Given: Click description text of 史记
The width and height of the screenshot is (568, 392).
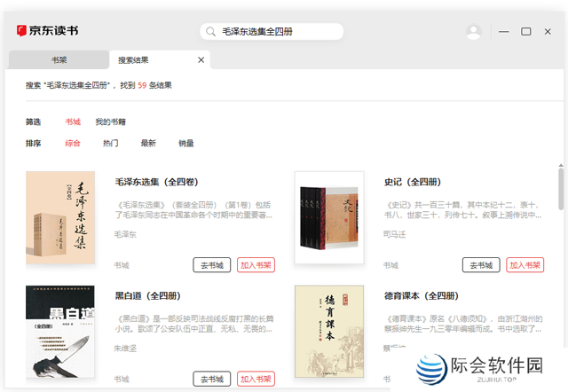Looking at the screenshot, I should 463,210.
